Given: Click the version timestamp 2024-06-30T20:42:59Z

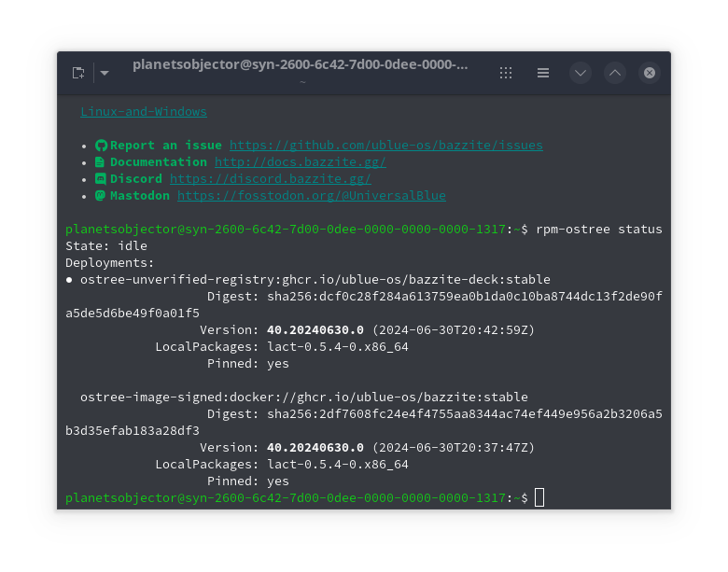Looking at the screenshot, I should [x=454, y=330].
